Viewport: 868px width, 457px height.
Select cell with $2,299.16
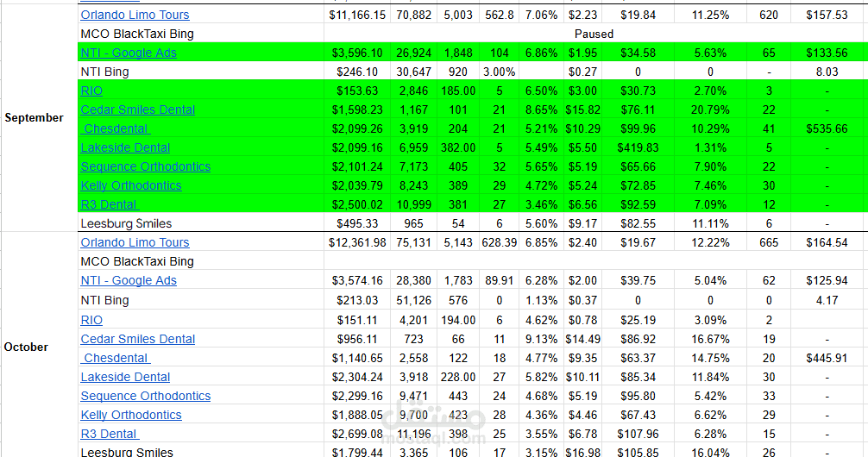point(357,396)
